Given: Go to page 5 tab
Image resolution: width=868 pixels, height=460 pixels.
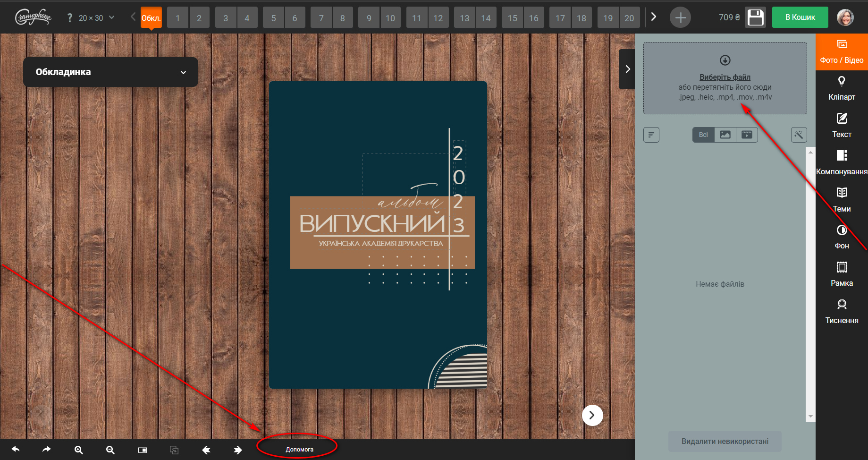Looking at the screenshot, I should 273,18.
